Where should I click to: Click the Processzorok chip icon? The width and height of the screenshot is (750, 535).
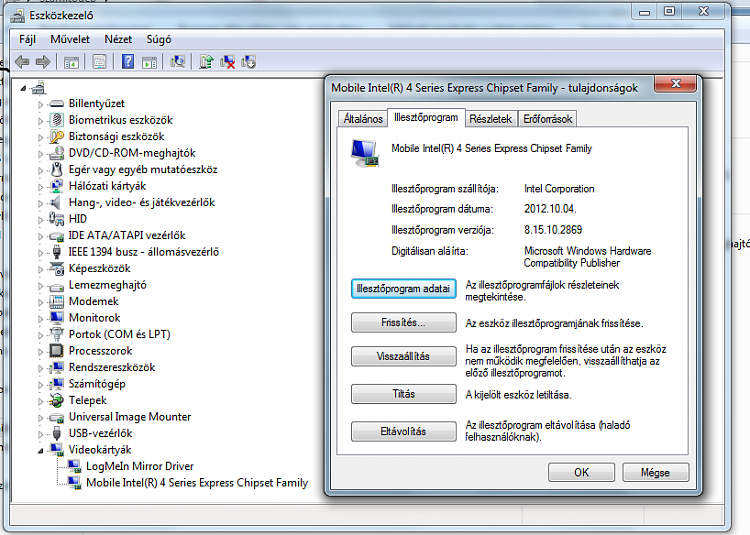pos(56,351)
